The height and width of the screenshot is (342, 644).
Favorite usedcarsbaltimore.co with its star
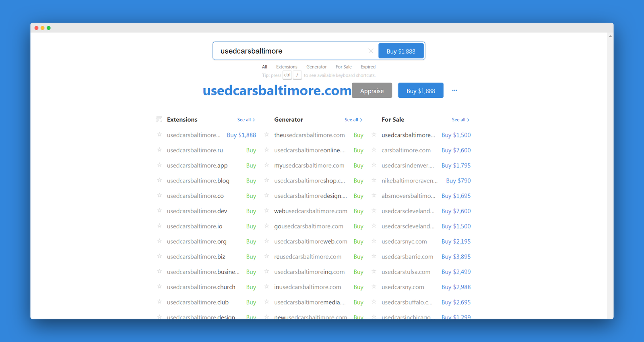159,195
